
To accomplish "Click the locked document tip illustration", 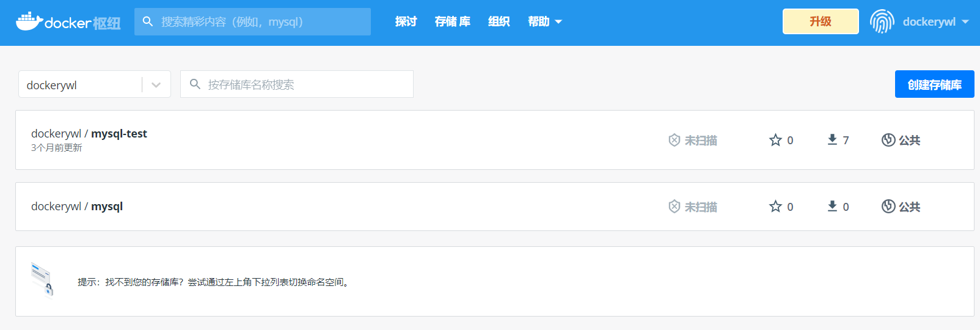I will pos(42,279).
